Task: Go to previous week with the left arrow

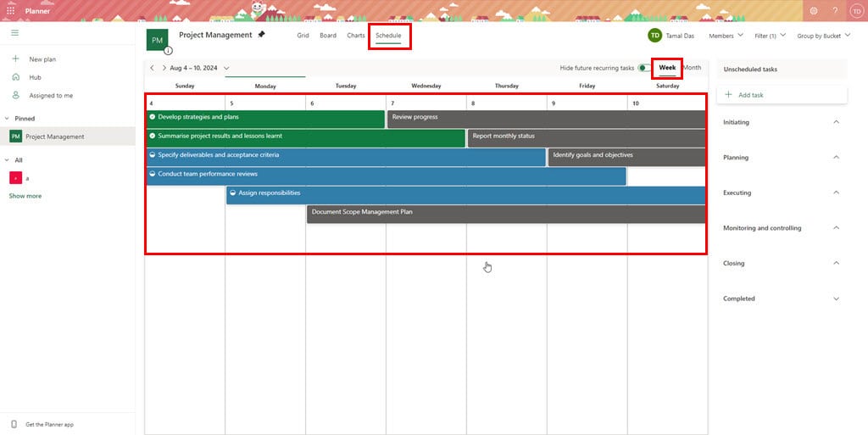Action: [152, 68]
